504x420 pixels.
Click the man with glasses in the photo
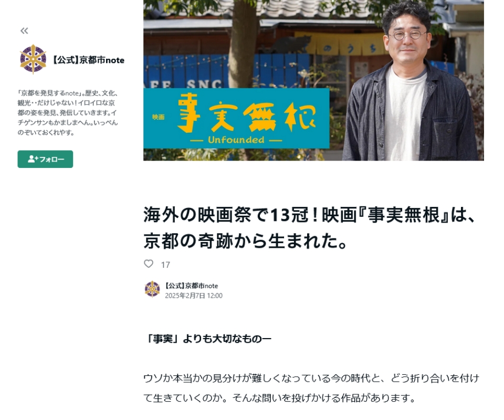point(408,83)
